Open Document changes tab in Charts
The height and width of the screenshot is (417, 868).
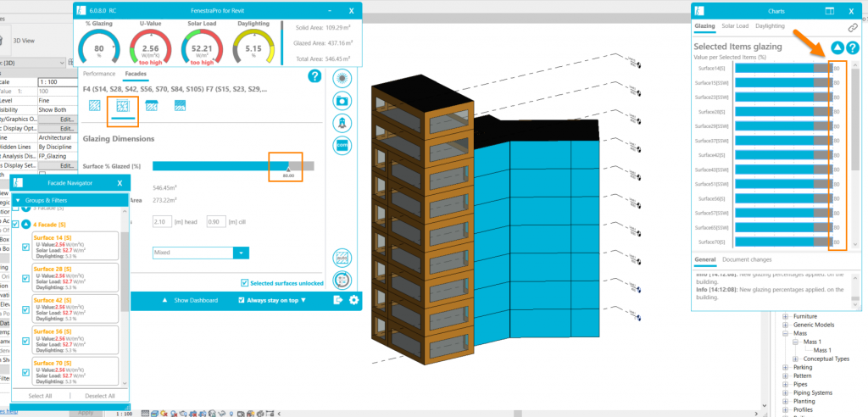(x=747, y=259)
